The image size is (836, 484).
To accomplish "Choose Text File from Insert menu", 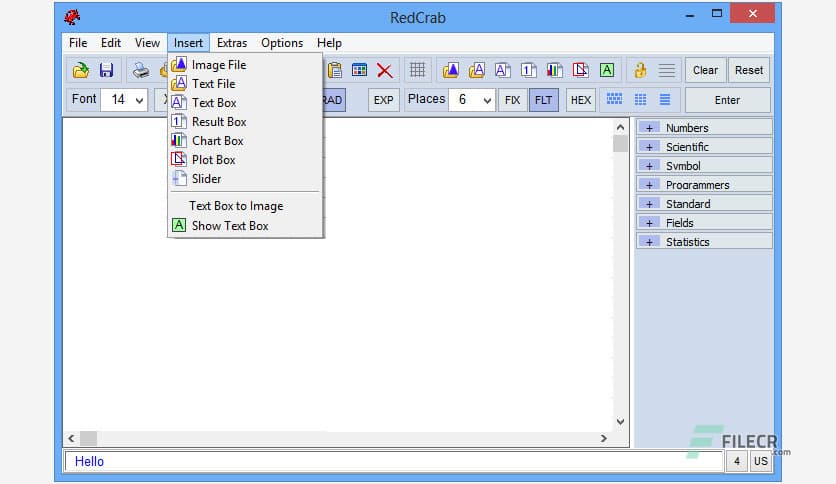I will pyautogui.click(x=245, y=84).
